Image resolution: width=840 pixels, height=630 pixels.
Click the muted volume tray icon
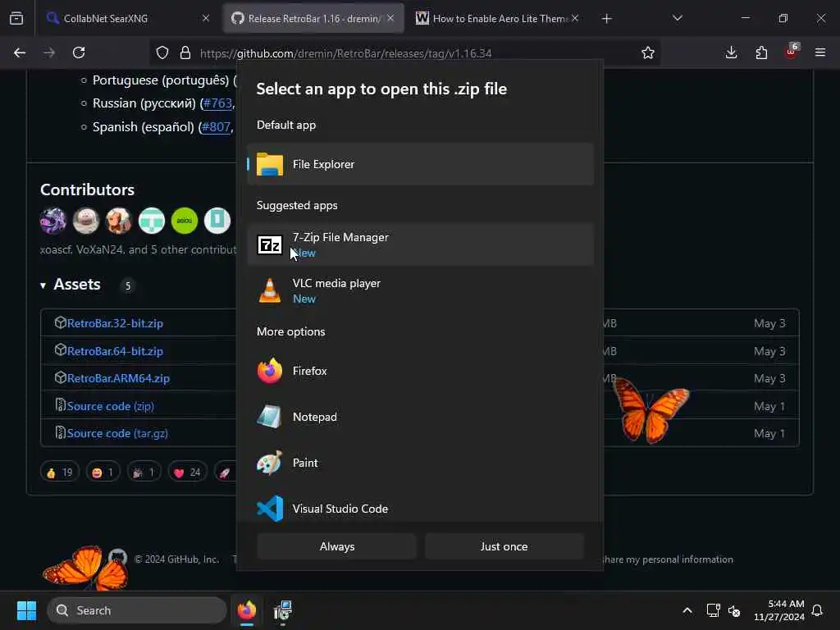pyautogui.click(x=734, y=610)
